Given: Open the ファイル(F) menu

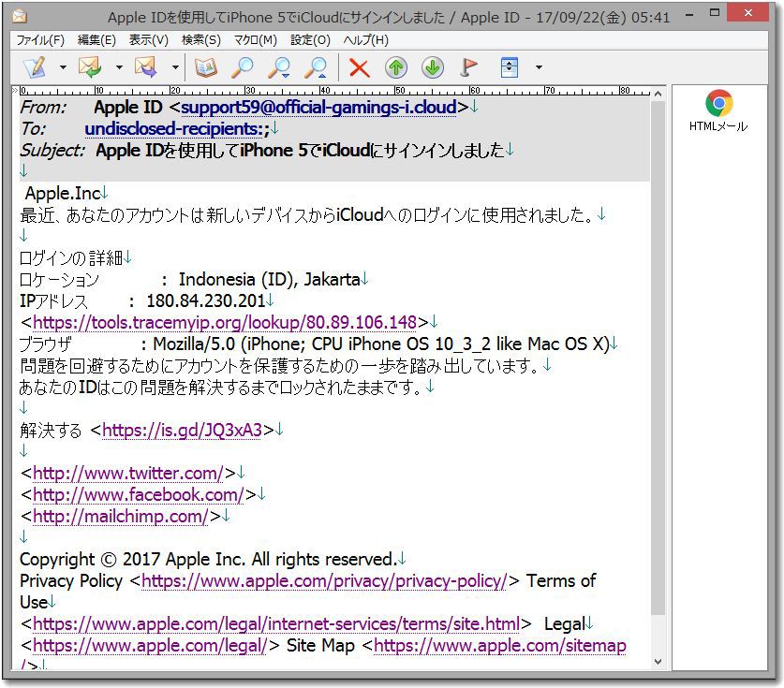Looking at the screenshot, I should [x=40, y=40].
